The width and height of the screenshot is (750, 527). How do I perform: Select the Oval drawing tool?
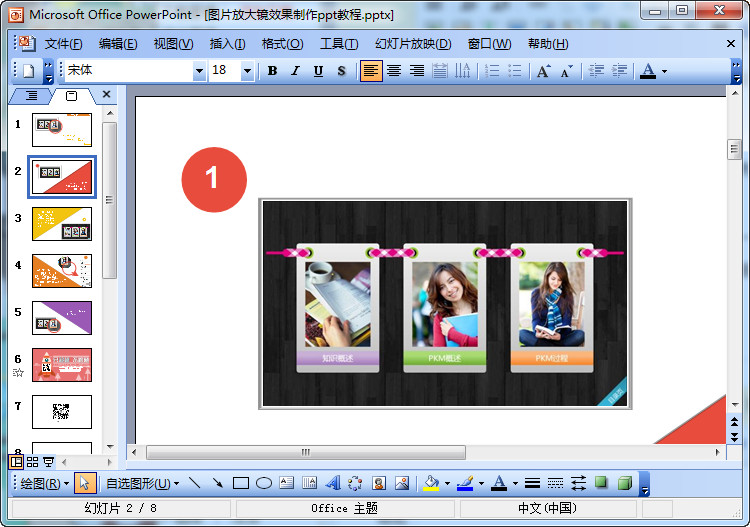tap(264, 483)
